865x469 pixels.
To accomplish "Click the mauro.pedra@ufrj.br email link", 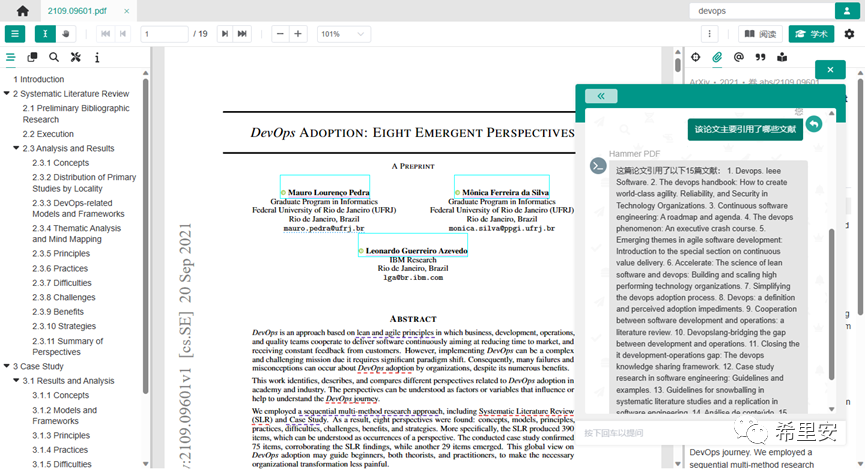I will pos(324,228).
